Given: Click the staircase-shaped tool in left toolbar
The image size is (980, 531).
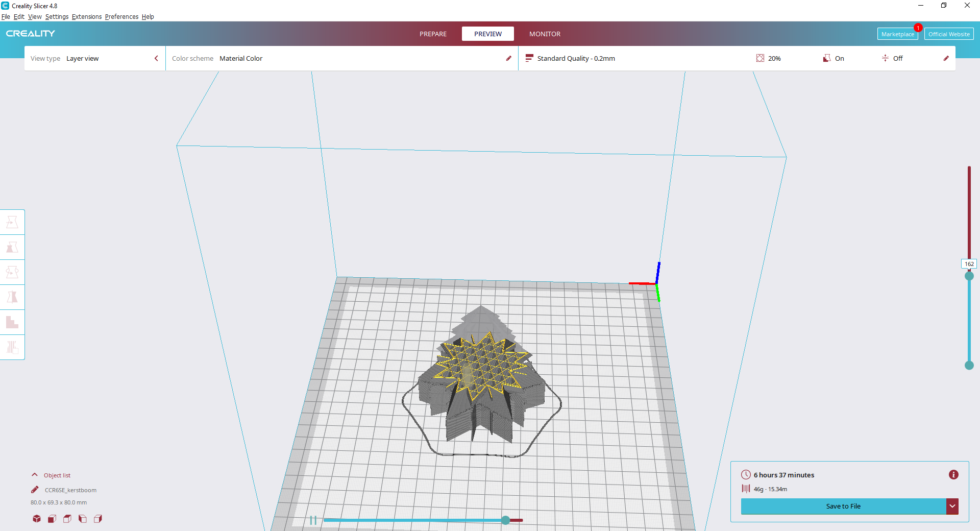Looking at the screenshot, I should [12, 322].
